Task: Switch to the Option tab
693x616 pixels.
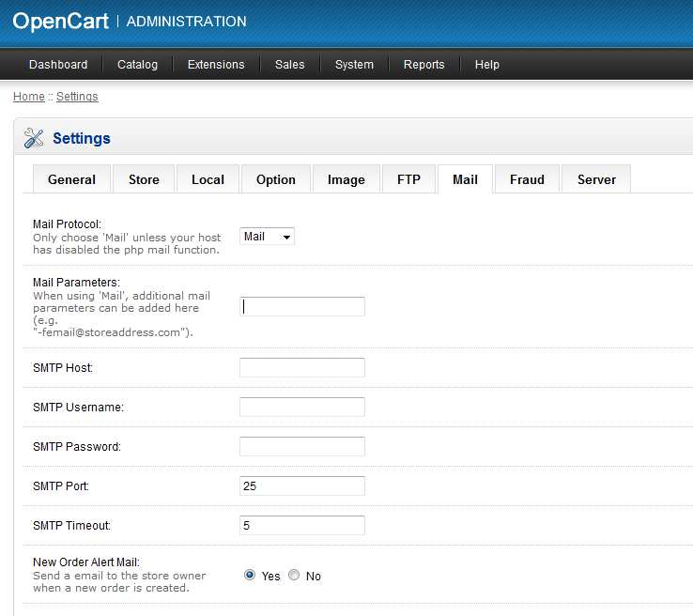Action: coord(276,179)
